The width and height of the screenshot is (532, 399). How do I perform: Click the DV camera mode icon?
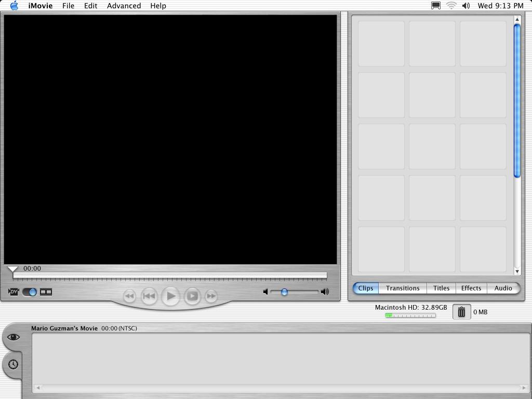[x=14, y=292]
